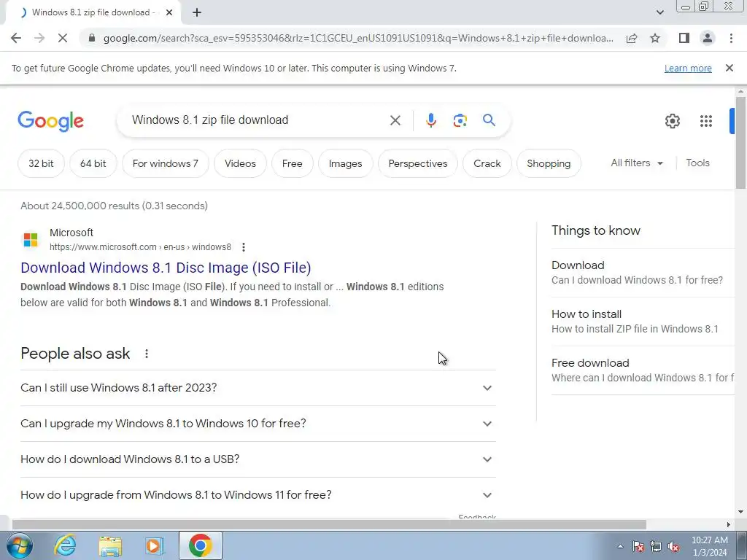Open the tab search dropdown arrow
Image resolution: width=747 pixels, height=560 pixels.
(659, 12)
